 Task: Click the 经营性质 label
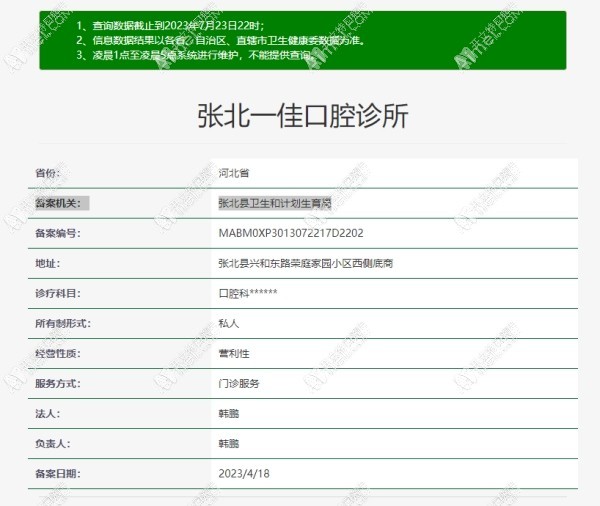point(58,353)
